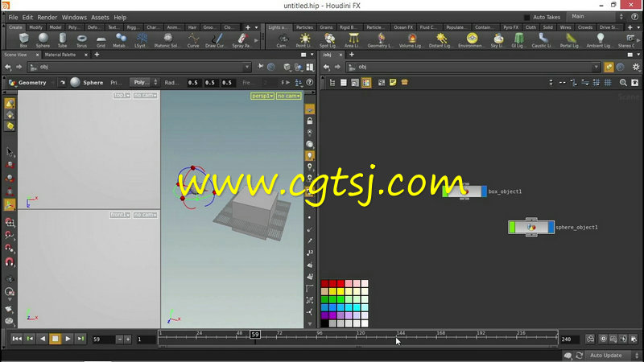Image resolution: width=644 pixels, height=362 pixels.
Task: Add a Spot Light
Action: [x=328, y=40]
